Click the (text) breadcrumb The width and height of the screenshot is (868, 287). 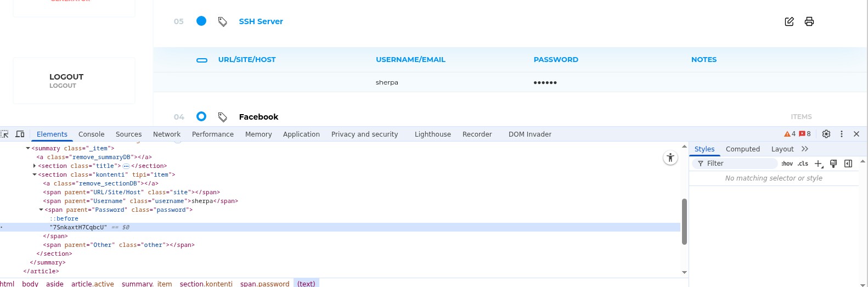click(x=306, y=284)
